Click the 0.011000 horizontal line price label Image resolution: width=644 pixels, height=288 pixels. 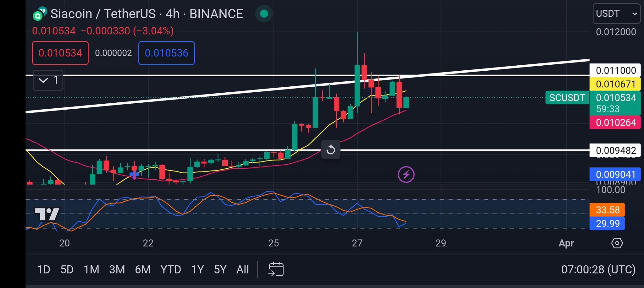tap(615, 70)
